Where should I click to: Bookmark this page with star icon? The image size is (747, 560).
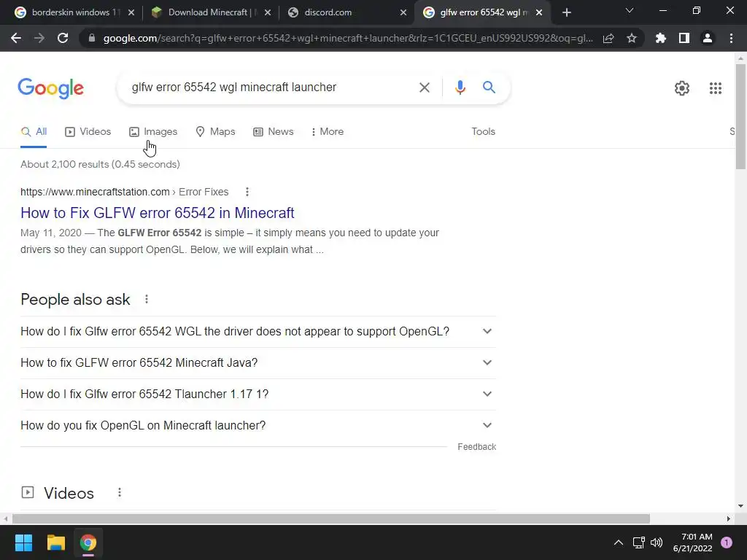click(632, 38)
